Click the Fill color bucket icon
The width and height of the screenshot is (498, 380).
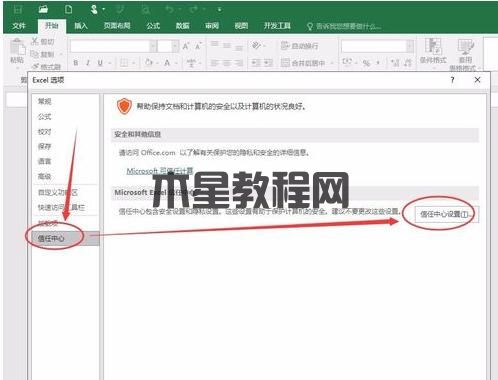149,62
